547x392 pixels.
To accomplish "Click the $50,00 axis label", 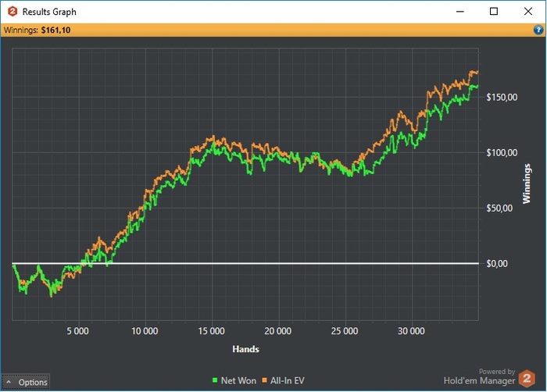I will (x=499, y=208).
